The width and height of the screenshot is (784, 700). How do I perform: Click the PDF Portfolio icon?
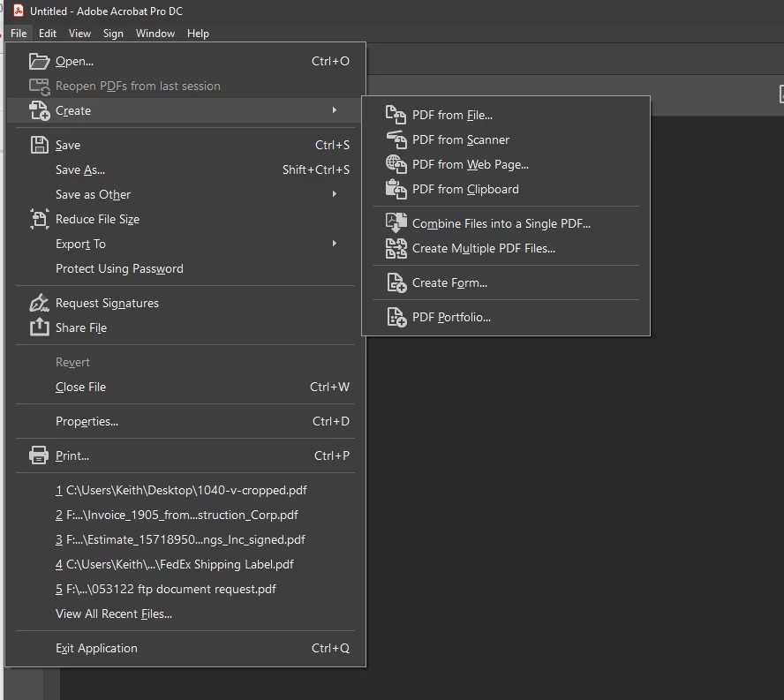(396, 317)
